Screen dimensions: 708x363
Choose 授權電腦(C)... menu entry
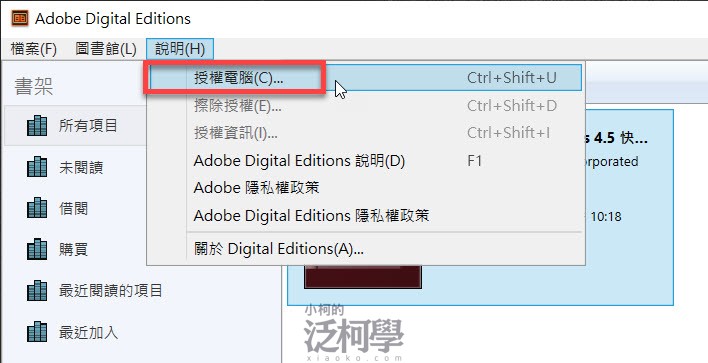coord(365,78)
